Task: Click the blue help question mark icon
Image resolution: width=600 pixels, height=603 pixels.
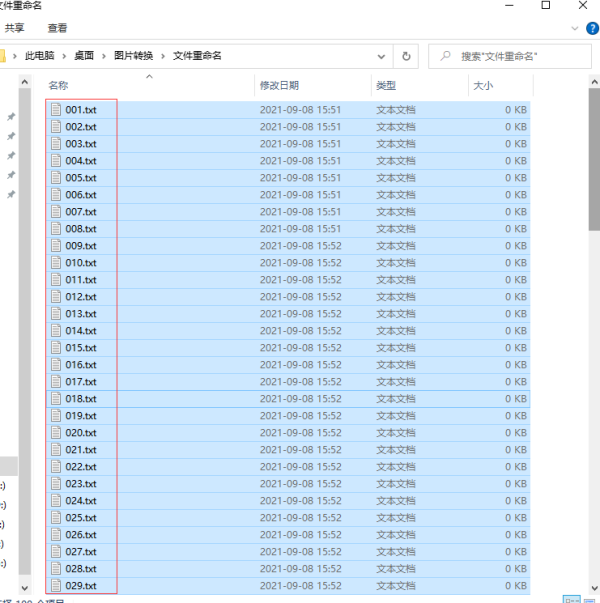Action: 591,28
